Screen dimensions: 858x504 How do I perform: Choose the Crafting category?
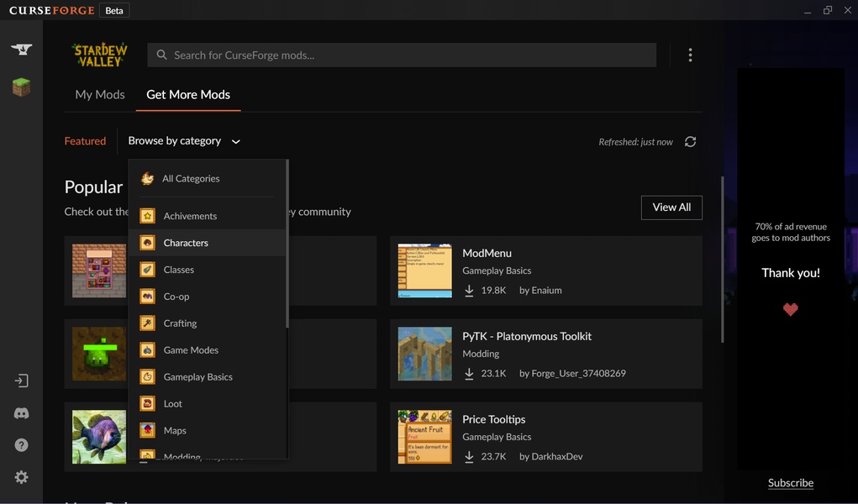click(x=180, y=323)
